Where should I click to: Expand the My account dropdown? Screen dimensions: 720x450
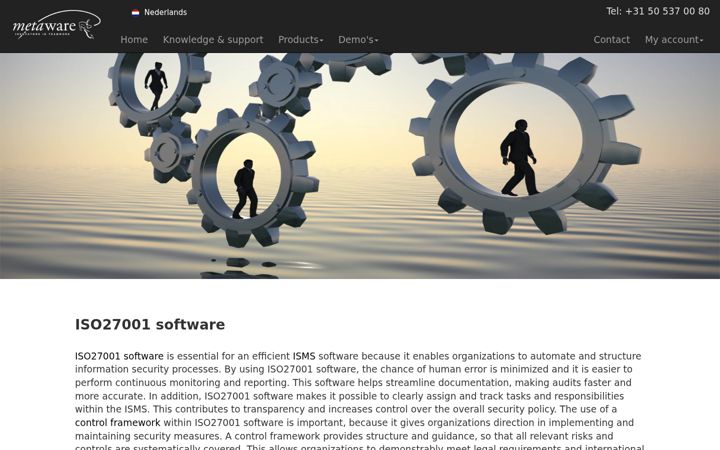pyautogui.click(x=674, y=39)
